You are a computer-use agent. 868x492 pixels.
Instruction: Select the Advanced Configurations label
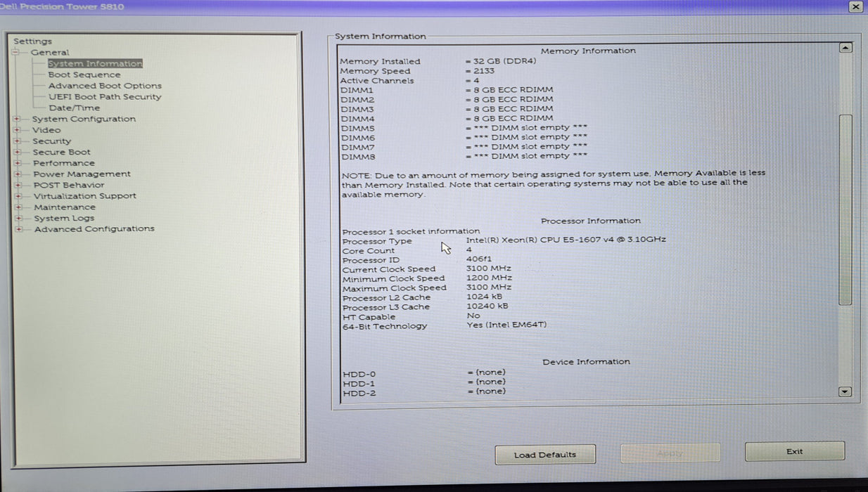pos(94,229)
